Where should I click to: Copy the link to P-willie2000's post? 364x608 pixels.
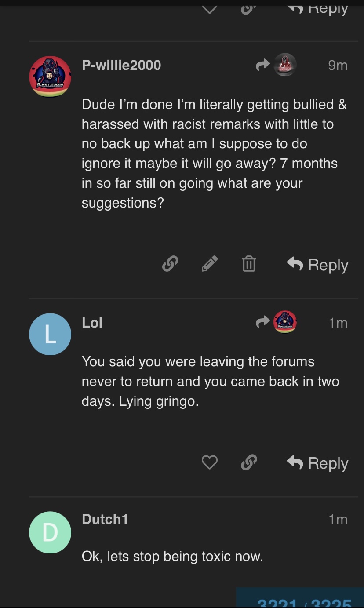pyautogui.click(x=170, y=264)
